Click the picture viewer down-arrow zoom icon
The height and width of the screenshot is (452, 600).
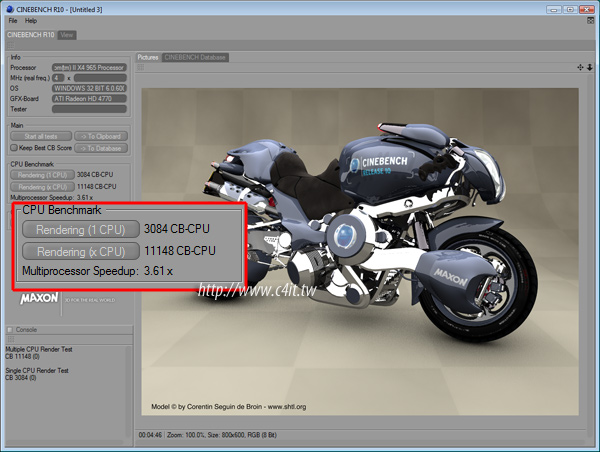589,67
